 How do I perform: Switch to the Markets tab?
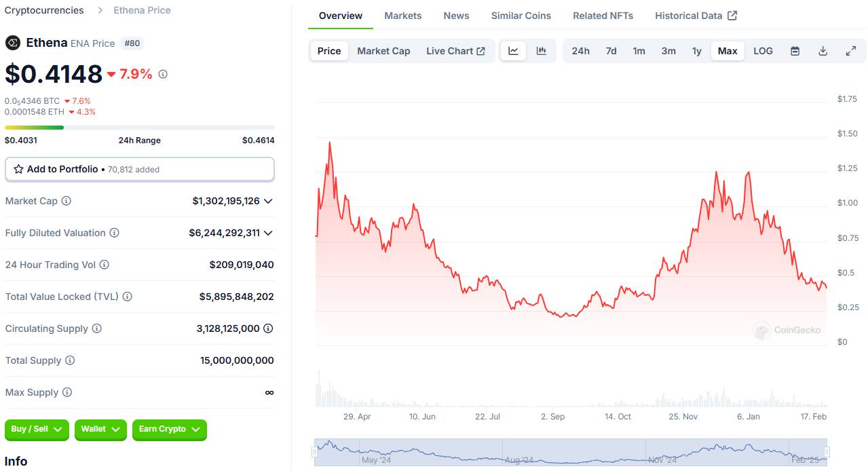[403, 16]
